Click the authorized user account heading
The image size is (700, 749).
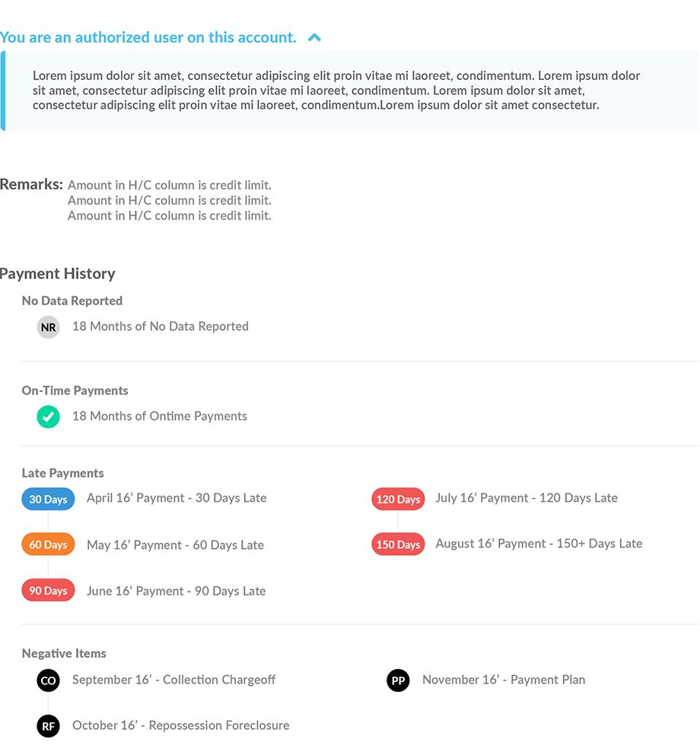coord(148,37)
